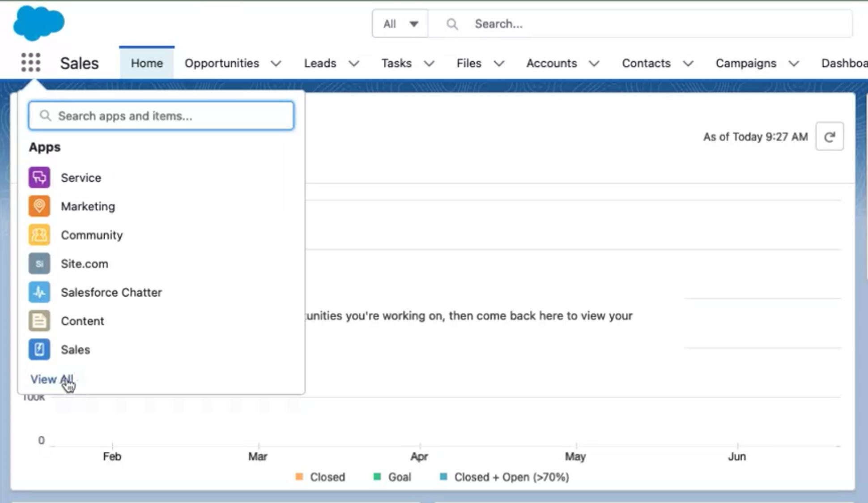Focus the global Search field
This screenshot has width=868, height=503.
pos(640,24)
